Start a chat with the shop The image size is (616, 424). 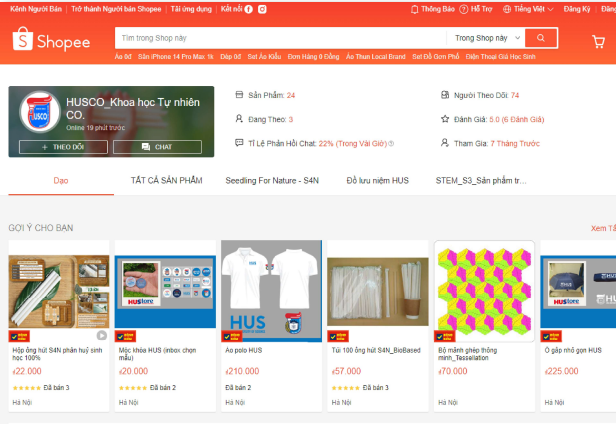(x=157, y=147)
